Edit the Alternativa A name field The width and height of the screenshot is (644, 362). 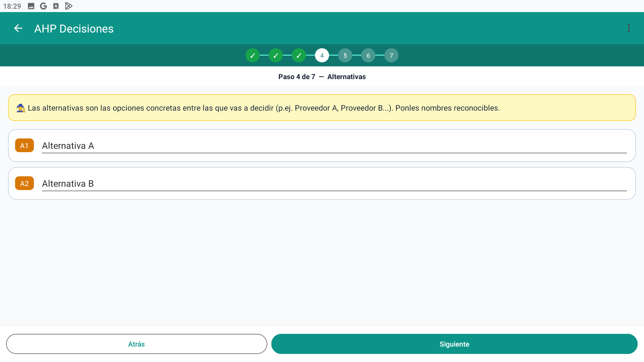click(x=334, y=146)
